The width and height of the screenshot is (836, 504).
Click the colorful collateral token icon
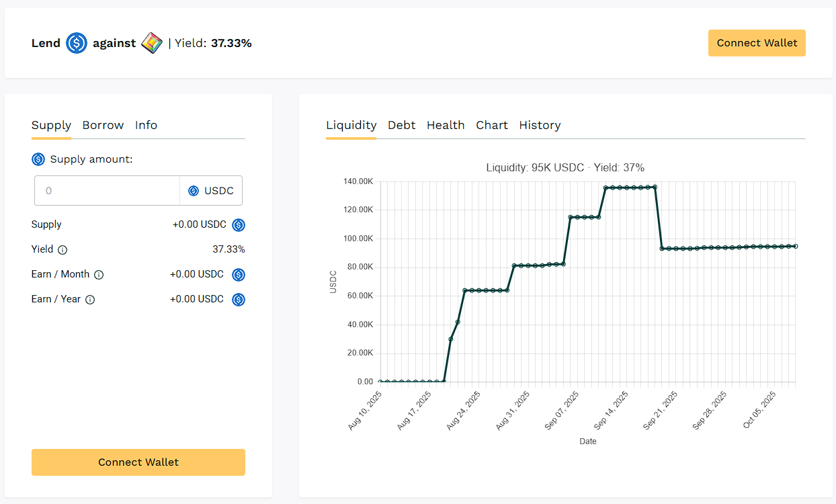(x=152, y=44)
